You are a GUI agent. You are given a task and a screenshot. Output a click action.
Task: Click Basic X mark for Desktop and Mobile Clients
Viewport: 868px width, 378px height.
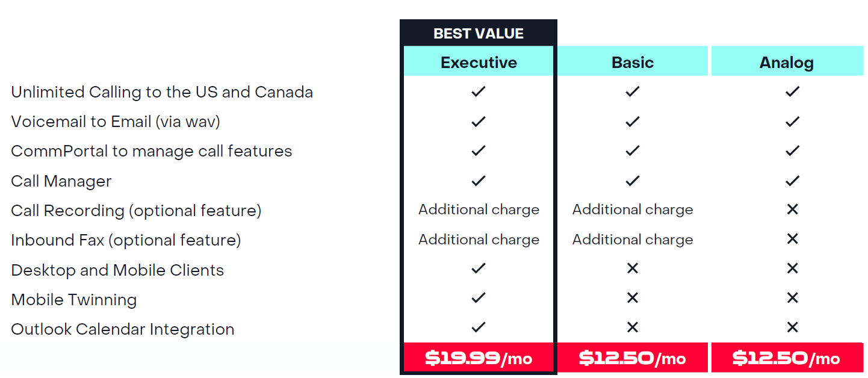click(x=632, y=268)
